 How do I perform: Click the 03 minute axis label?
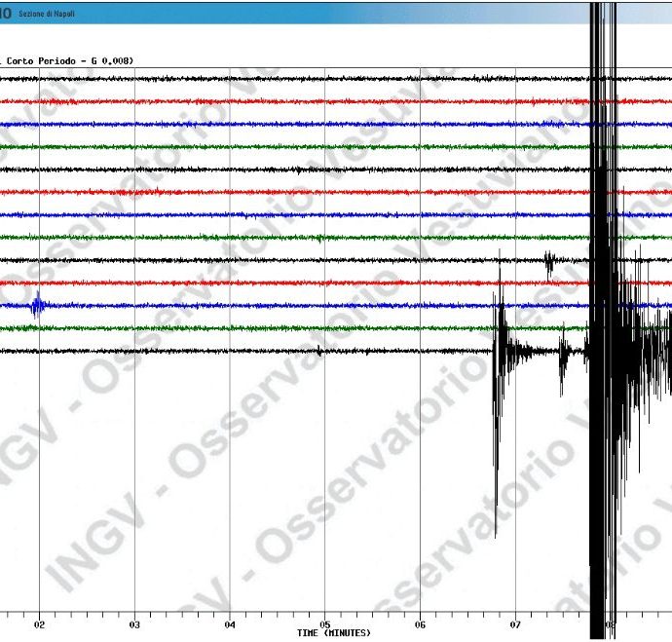click(134, 624)
